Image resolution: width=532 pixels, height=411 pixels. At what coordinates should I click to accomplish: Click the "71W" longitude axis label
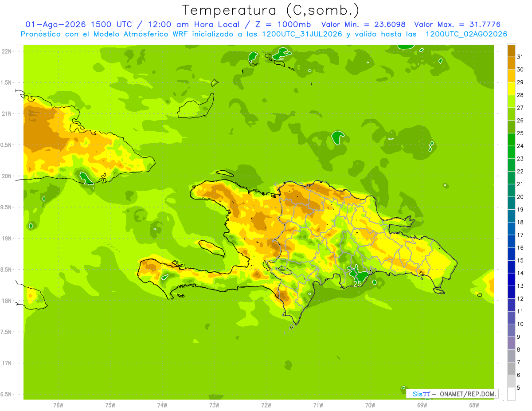(318, 405)
